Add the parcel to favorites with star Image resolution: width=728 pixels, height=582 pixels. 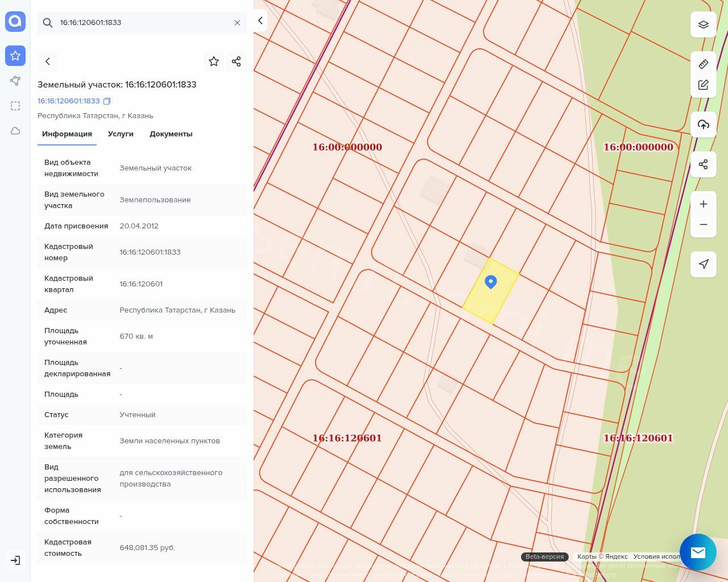214,61
